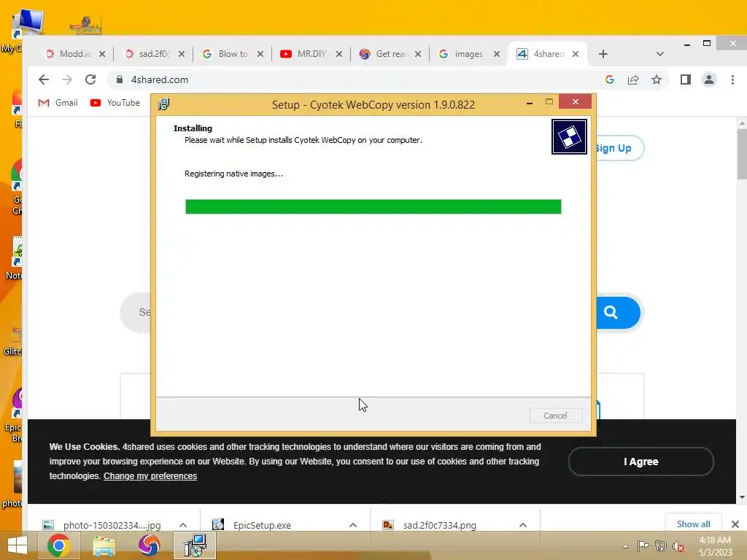The image size is (747, 560).
Task: Click the 4shared.com address bar
Action: (352, 79)
